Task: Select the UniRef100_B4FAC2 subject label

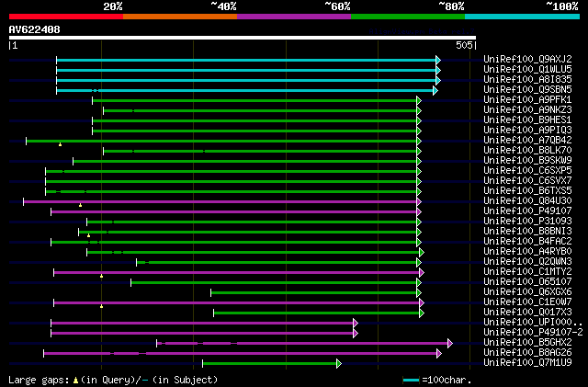Action: (527, 242)
